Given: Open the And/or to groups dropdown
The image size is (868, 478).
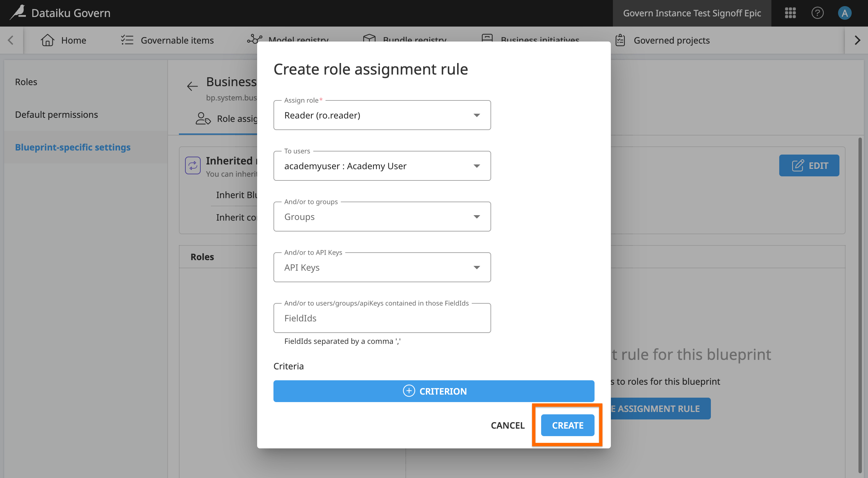Looking at the screenshot, I should [x=382, y=217].
